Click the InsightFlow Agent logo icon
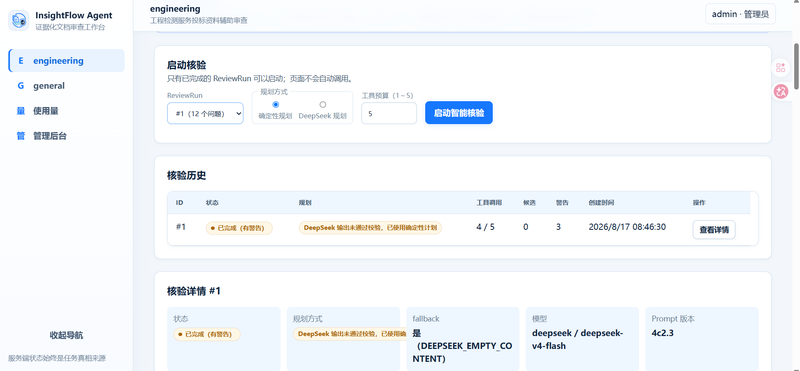This screenshot has width=800, height=371. pyautogui.click(x=19, y=20)
